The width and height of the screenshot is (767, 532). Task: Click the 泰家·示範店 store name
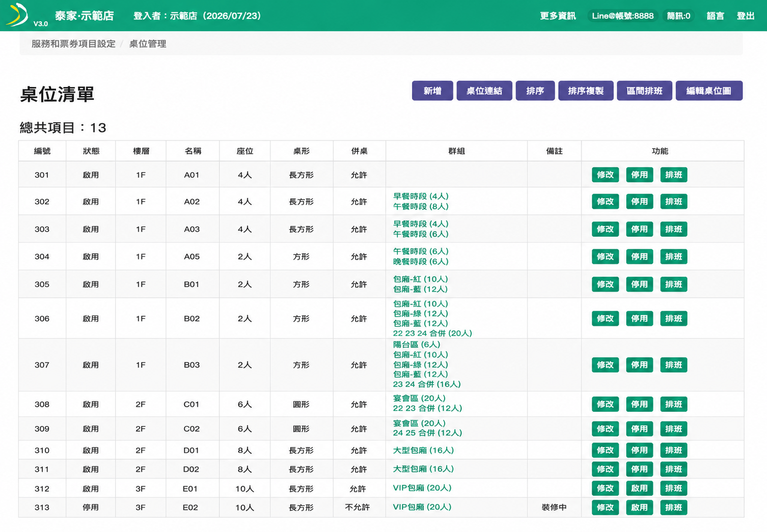click(85, 16)
